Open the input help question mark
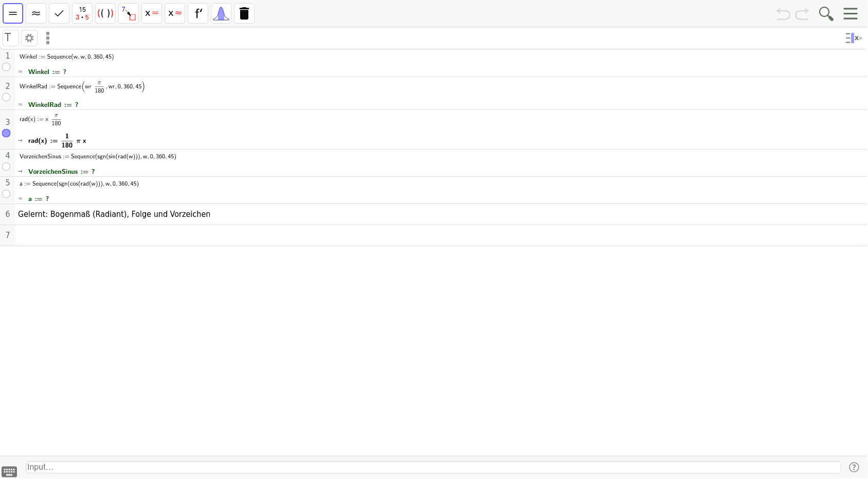Viewport: 868px width, 479px height. coord(854,467)
